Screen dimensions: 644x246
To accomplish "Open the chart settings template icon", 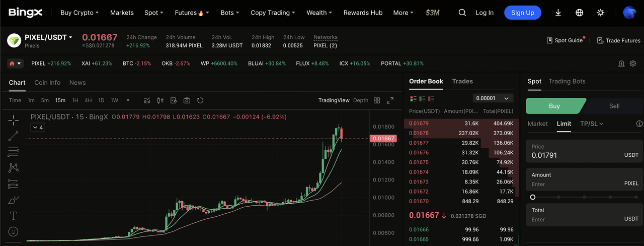I will click(x=174, y=100).
